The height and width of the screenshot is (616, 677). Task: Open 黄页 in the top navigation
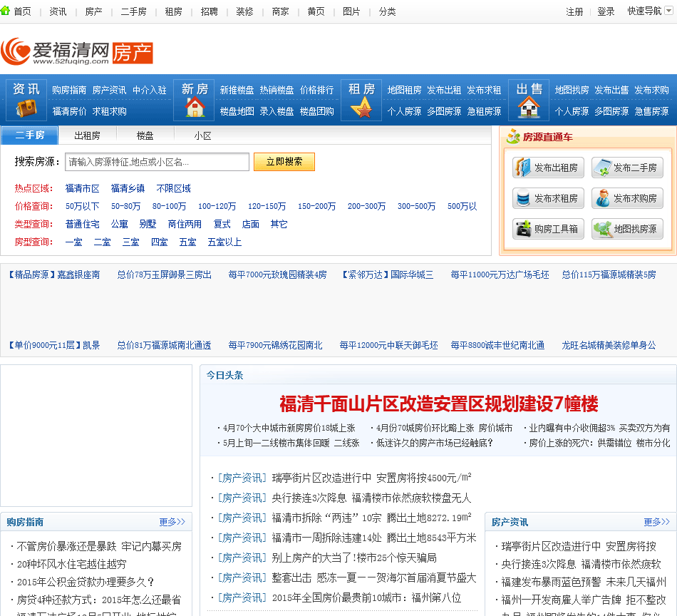[316, 11]
